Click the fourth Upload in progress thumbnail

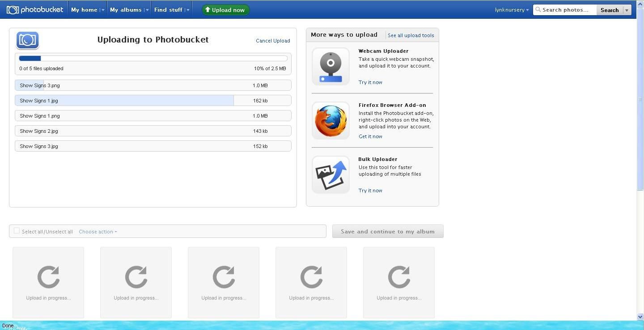[311, 283]
